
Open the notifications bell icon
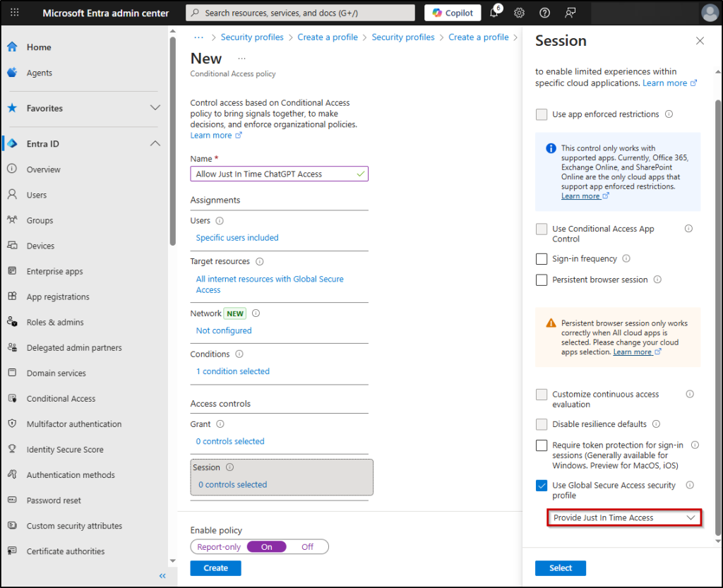[x=494, y=13]
